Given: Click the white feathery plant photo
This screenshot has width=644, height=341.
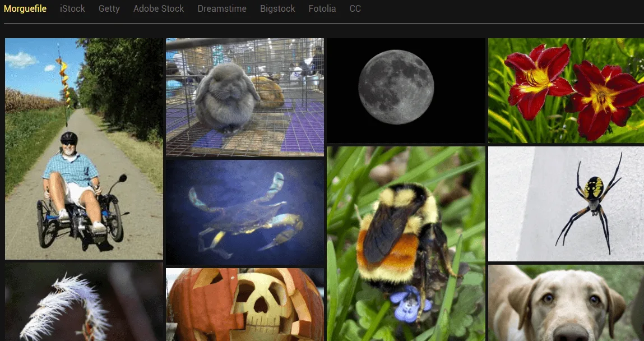Looking at the screenshot, I should pos(84,302).
